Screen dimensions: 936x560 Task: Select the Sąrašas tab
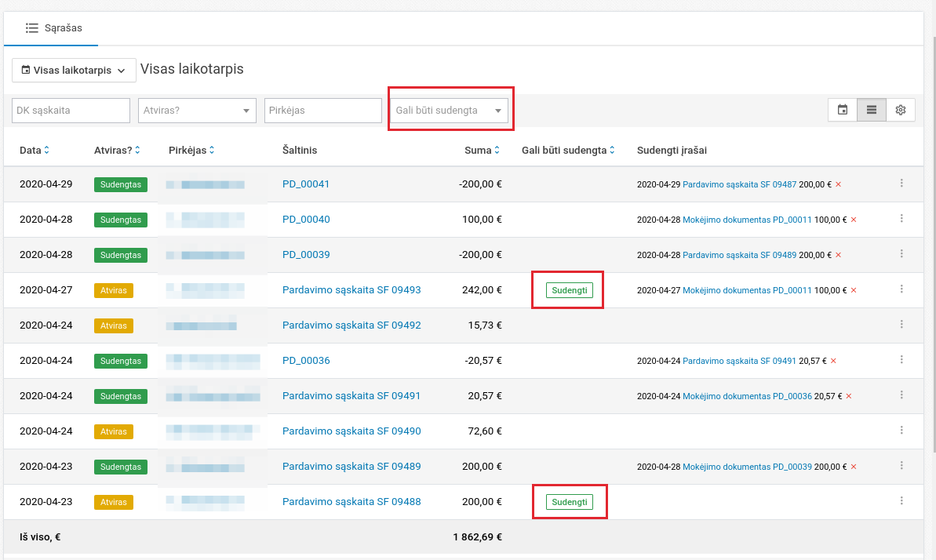coord(54,28)
